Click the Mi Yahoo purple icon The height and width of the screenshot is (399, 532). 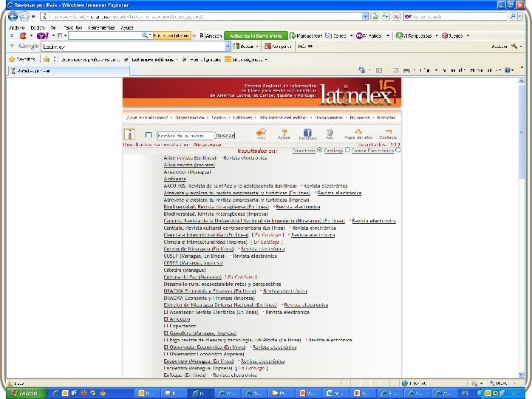359,35
